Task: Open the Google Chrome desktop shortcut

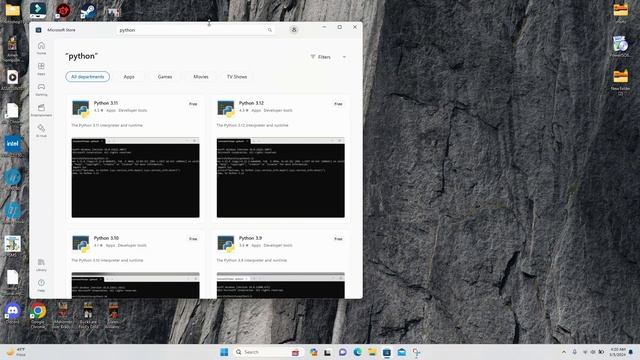Action: coord(38,316)
